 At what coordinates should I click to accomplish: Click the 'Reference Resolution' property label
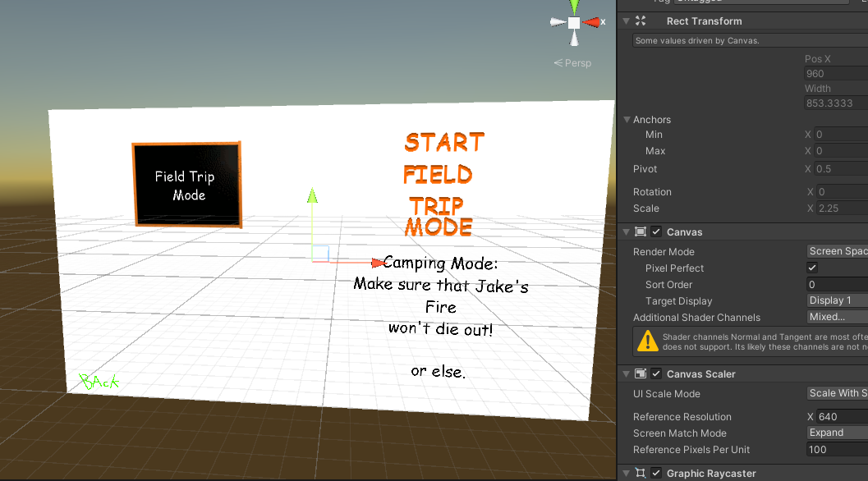(682, 417)
